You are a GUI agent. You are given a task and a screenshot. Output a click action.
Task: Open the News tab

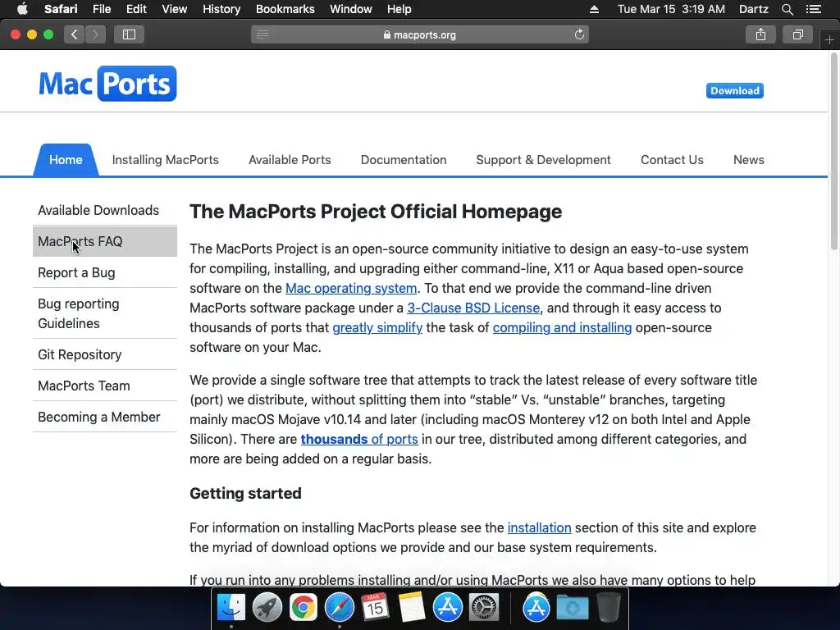pyautogui.click(x=748, y=160)
